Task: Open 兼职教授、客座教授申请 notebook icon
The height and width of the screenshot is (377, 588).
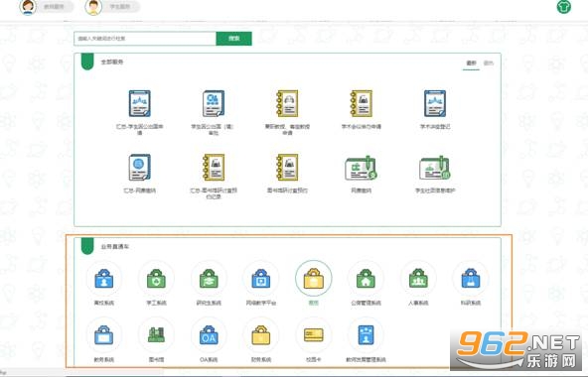Action: point(287,104)
